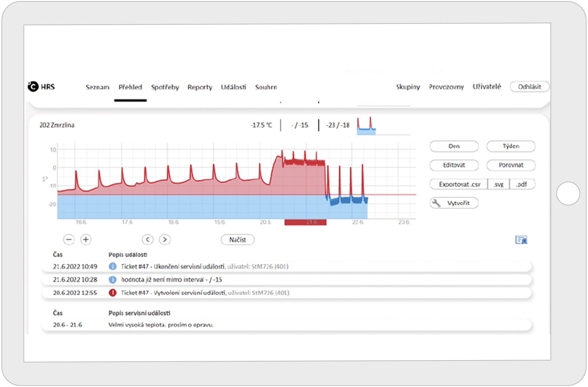Log out with Odhlásit button
The width and height of the screenshot is (588, 387).
[x=530, y=87]
